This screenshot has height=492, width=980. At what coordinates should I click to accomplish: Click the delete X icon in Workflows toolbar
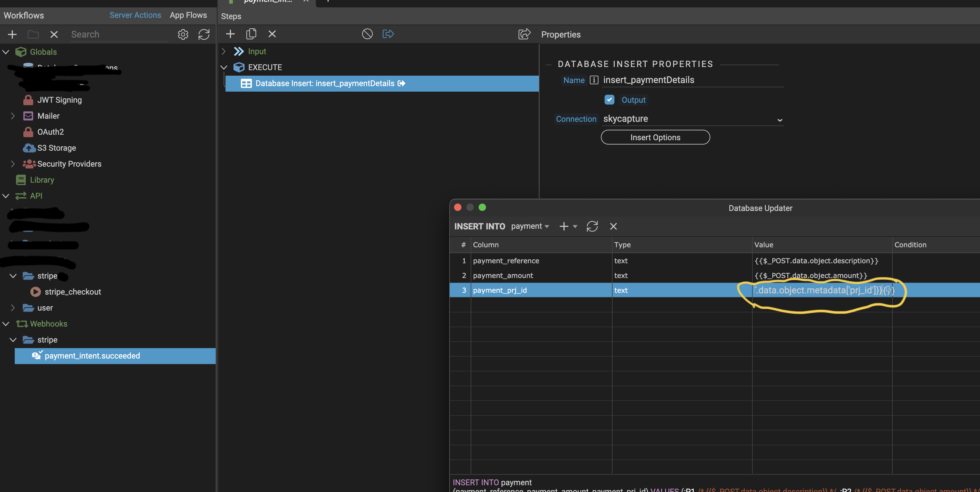click(54, 34)
